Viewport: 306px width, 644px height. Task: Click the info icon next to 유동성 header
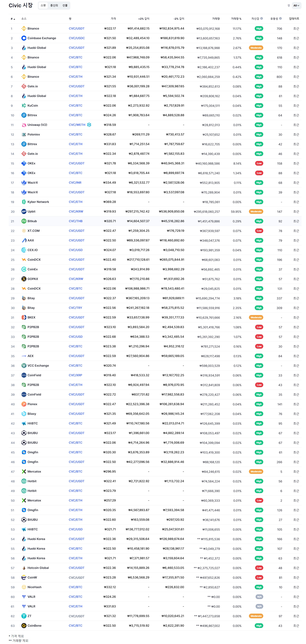pos(280,18)
